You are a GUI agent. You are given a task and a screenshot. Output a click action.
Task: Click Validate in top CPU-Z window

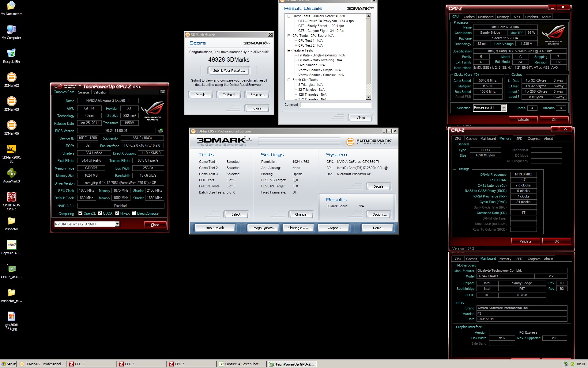(523, 120)
